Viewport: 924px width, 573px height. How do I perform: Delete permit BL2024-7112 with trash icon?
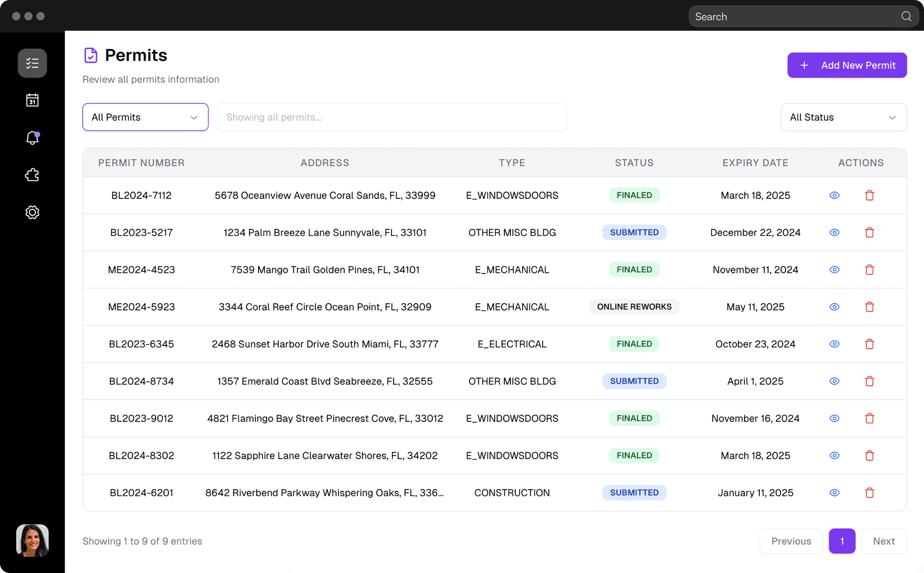(869, 195)
